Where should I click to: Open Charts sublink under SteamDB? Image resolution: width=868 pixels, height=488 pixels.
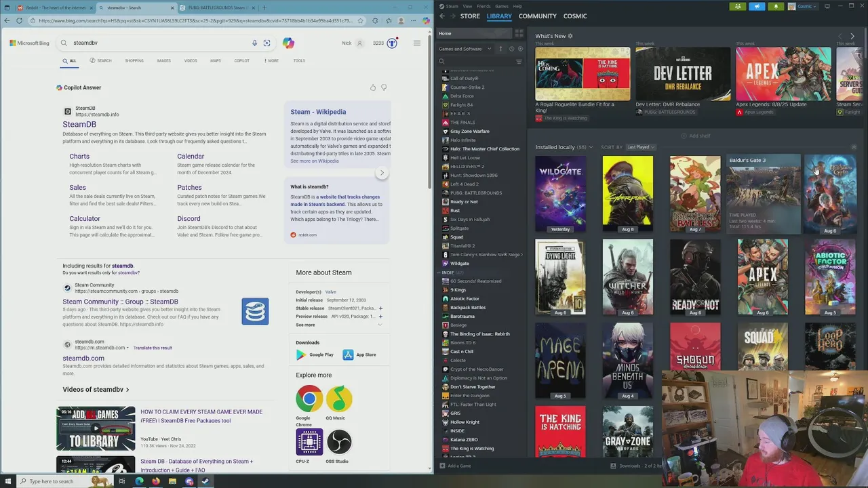[x=79, y=157]
